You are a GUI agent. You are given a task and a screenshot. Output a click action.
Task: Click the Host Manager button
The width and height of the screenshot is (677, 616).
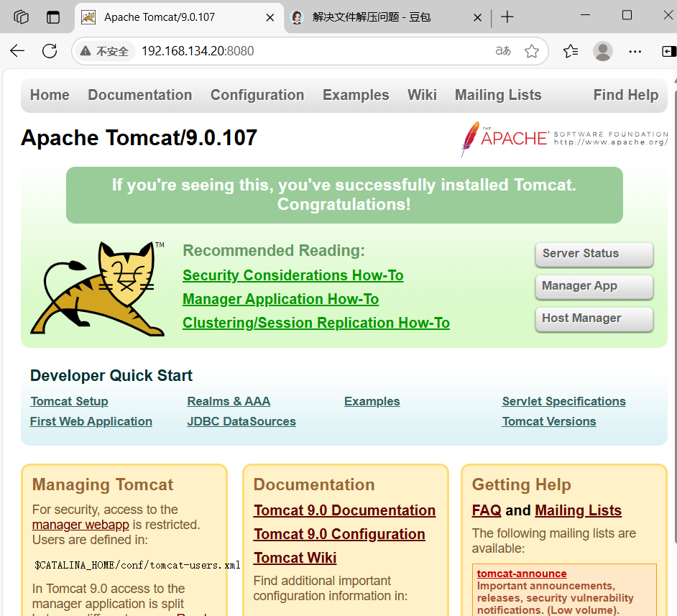pyautogui.click(x=594, y=319)
